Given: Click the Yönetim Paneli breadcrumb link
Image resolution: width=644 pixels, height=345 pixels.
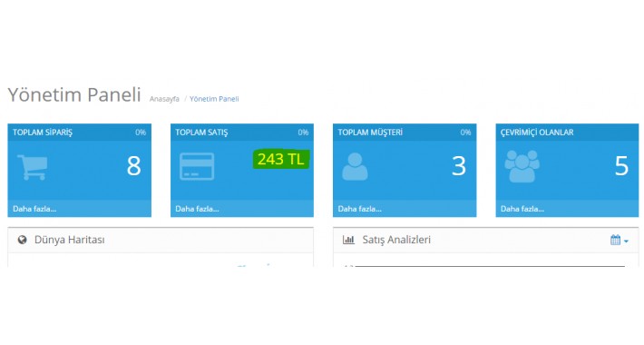Looking at the screenshot, I should click(214, 99).
